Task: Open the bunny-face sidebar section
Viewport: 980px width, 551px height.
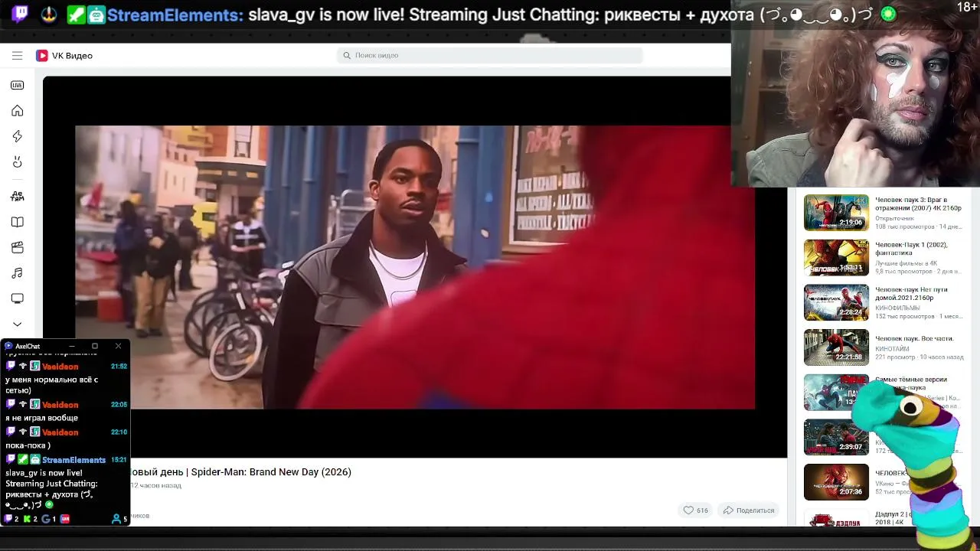Action: [17, 161]
